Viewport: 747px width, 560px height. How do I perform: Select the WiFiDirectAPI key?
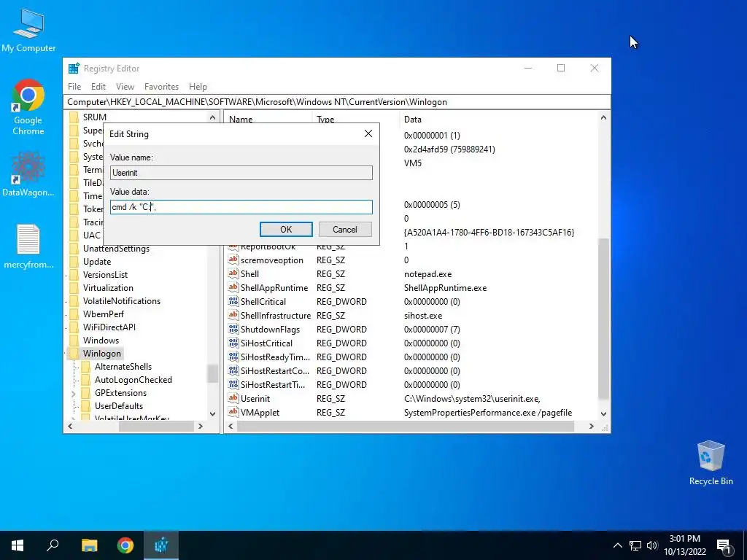[x=109, y=327]
